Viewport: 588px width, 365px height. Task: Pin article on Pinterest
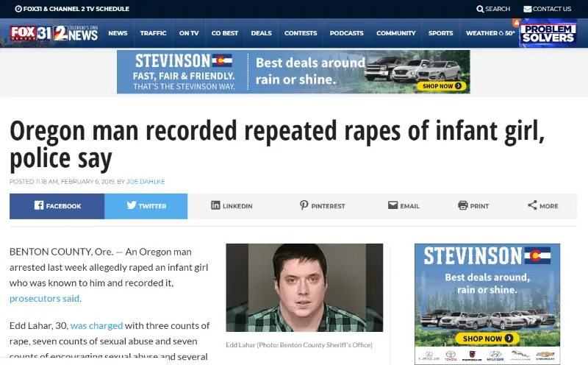[322, 206]
